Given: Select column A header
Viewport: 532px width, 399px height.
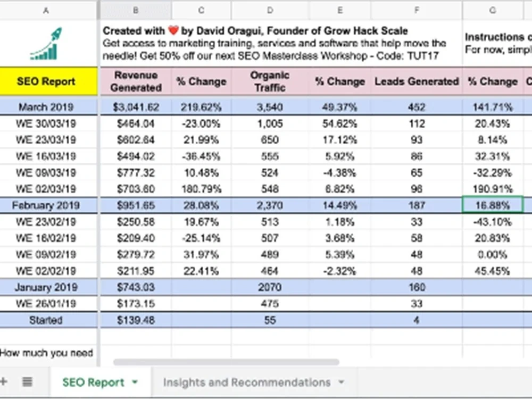Looking at the screenshot, I should click(46, 11).
